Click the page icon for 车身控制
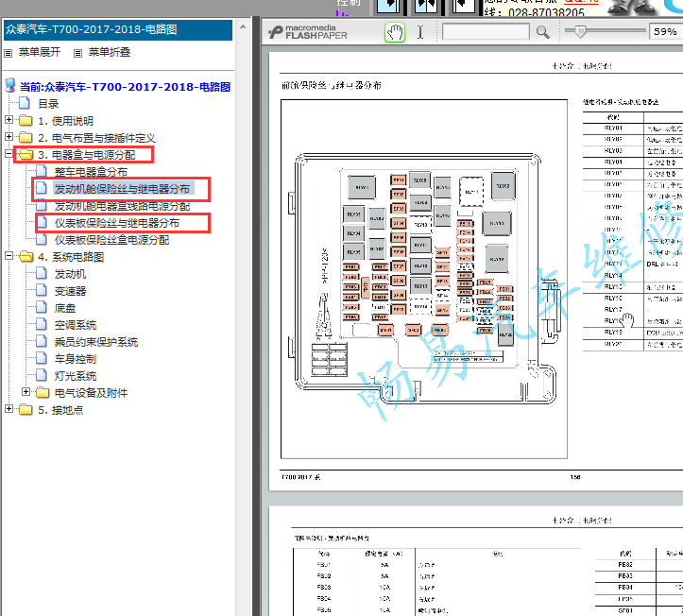This screenshot has width=683, height=616. tap(42, 358)
